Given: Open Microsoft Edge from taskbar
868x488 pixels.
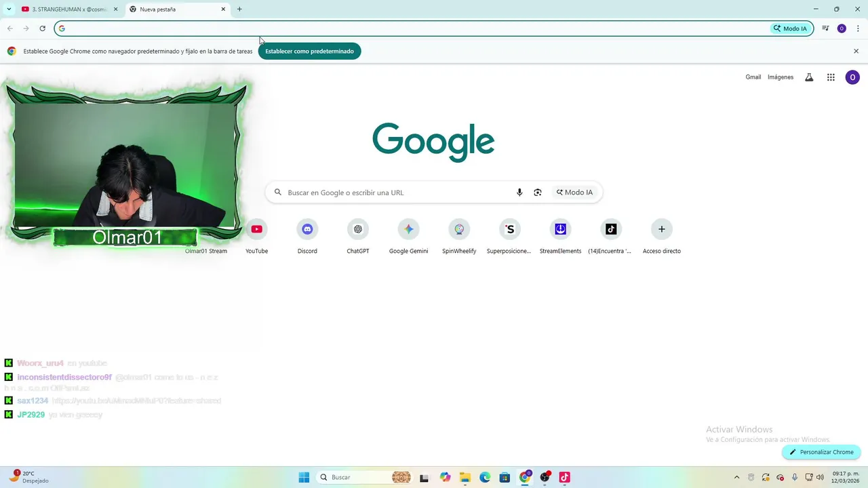Looking at the screenshot, I should pyautogui.click(x=485, y=477).
